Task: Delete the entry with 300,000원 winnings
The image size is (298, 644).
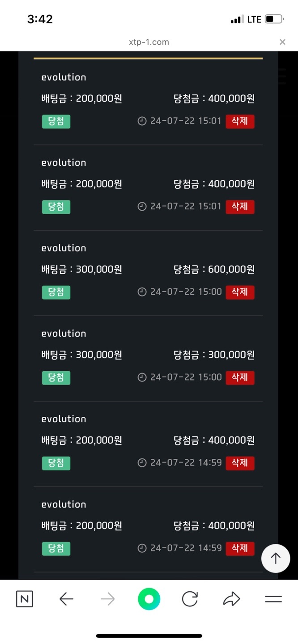Action: click(240, 377)
